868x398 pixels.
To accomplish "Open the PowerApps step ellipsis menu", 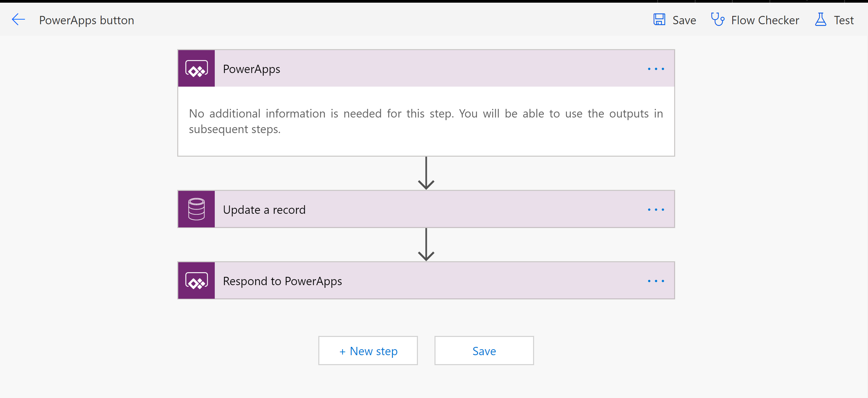I will click(x=656, y=69).
